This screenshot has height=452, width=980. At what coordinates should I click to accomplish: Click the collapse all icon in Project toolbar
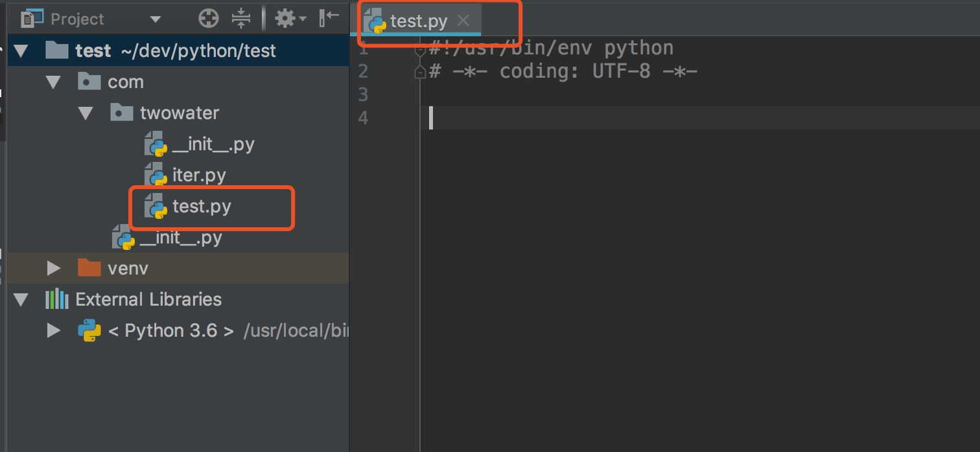pos(241,19)
